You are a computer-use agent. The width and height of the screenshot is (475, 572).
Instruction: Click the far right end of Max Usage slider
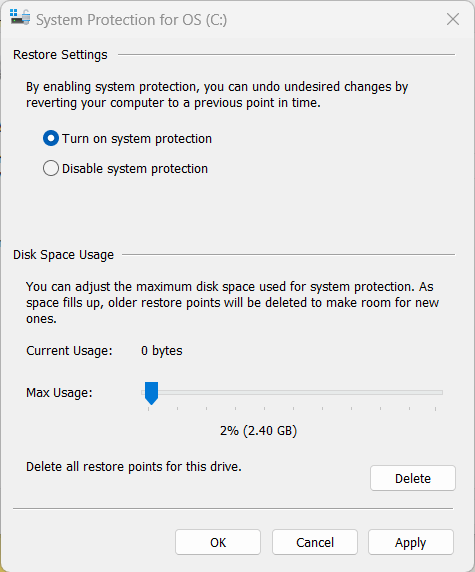coord(441,393)
